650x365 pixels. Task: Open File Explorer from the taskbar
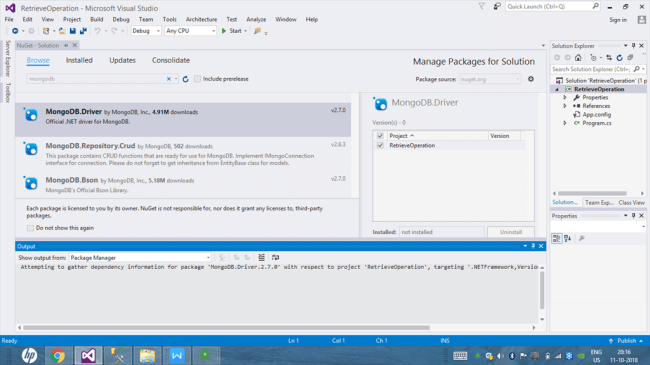coord(147,355)
